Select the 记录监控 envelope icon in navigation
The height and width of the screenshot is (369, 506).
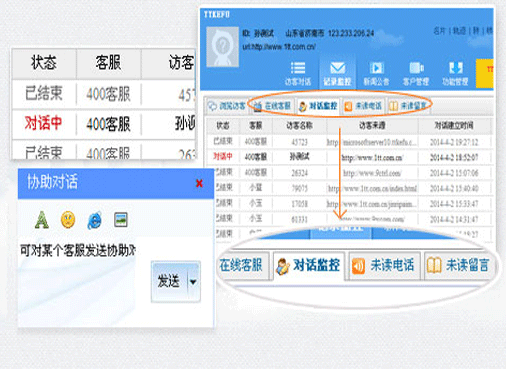click(337, 68)
